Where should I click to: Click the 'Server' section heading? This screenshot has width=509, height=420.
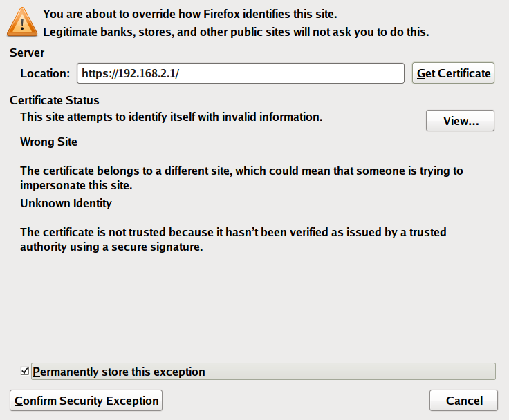(27, 53)
